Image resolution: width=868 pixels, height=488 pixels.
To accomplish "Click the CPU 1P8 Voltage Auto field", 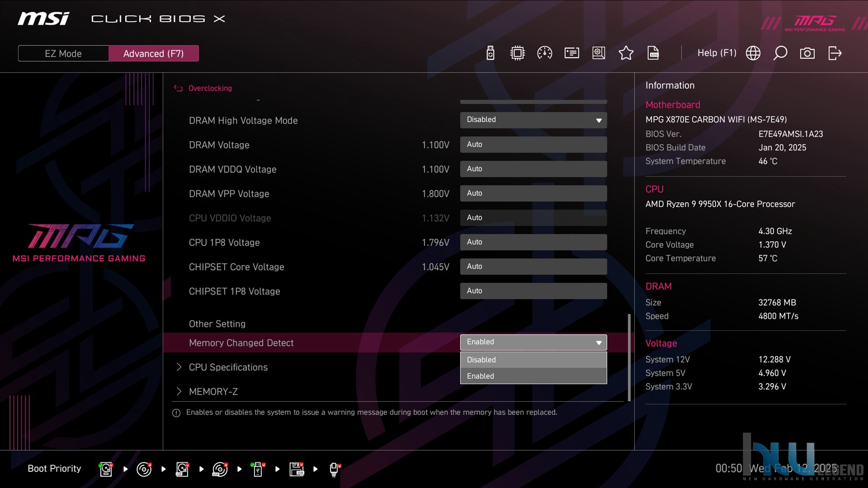I will (533, 242).
